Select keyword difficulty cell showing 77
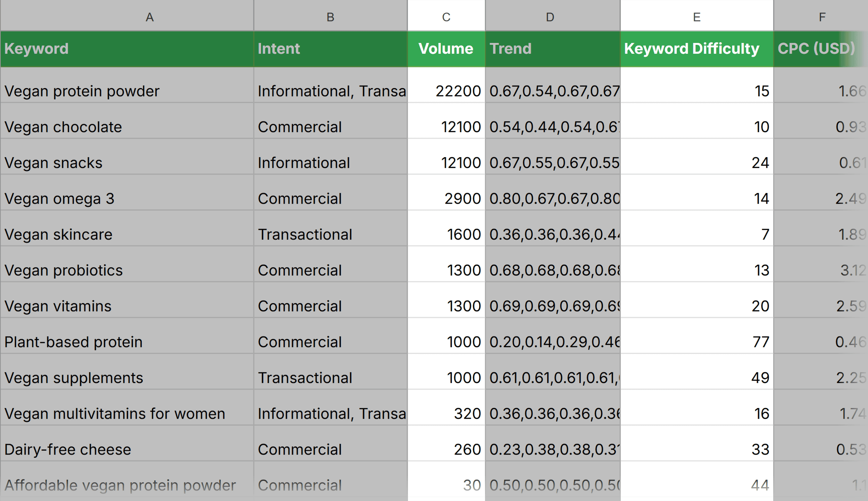The width and height of the screenshot is (868, 501). tap(697, 336)
